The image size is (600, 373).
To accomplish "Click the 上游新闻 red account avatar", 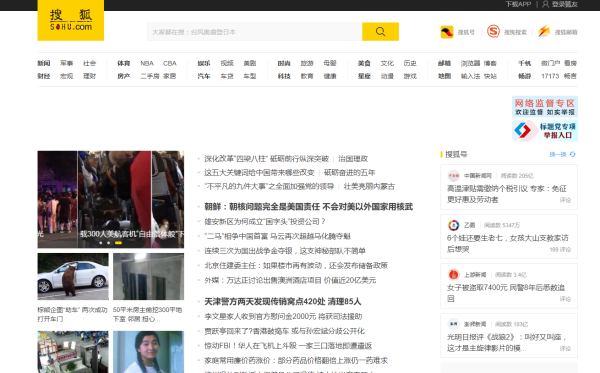I will pos(453,274).
